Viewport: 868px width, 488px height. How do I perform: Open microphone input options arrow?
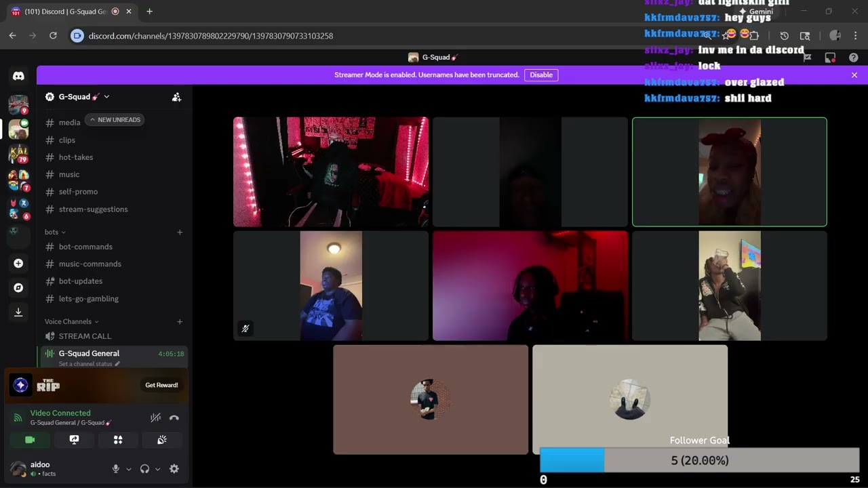(x=129, y=468)
